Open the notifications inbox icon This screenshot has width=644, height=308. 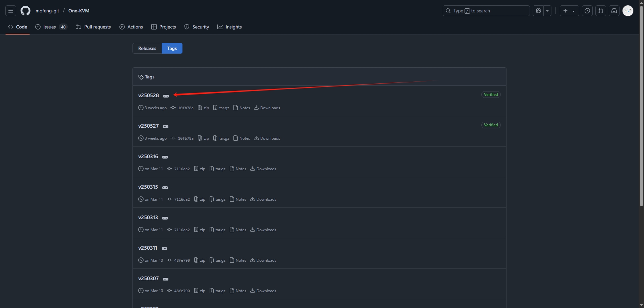pos(614,11)
